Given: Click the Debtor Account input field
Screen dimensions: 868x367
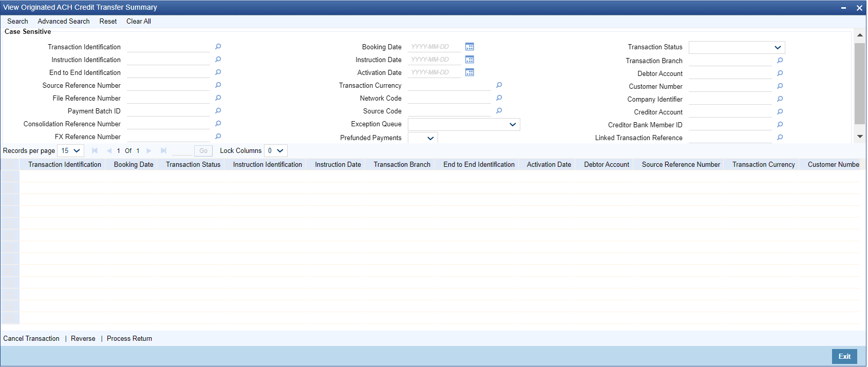Looking at the screenshot, I should tap(730, 73).
